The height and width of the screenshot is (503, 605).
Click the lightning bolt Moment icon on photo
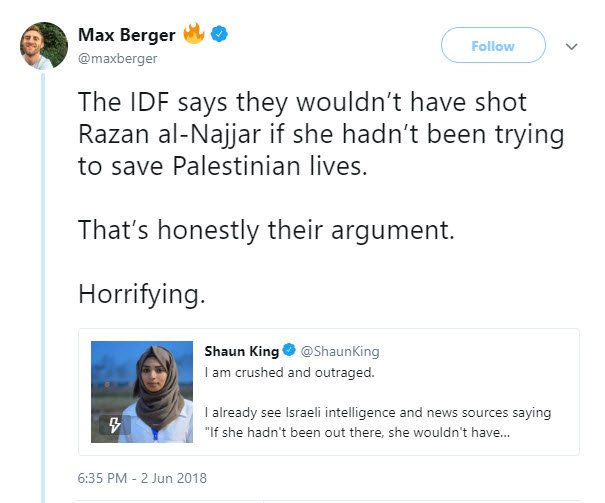(x=114, y=425)
